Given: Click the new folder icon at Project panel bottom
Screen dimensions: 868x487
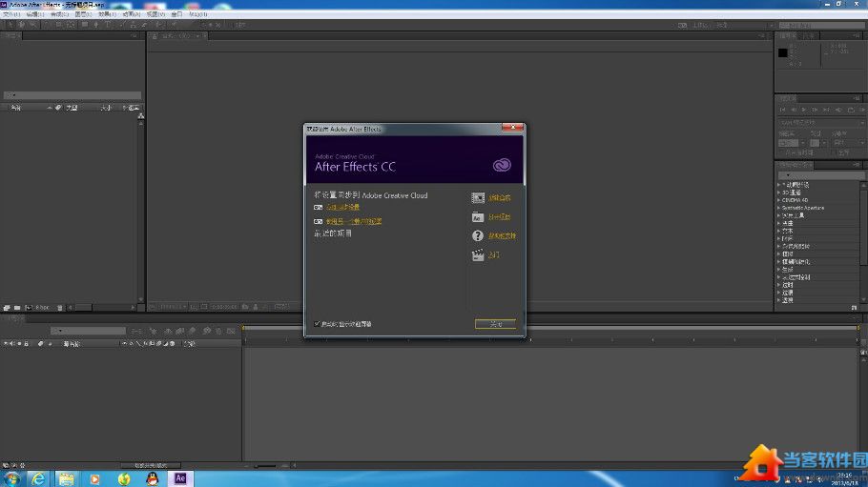Looking at the screenshot, I should coord(17,308).
